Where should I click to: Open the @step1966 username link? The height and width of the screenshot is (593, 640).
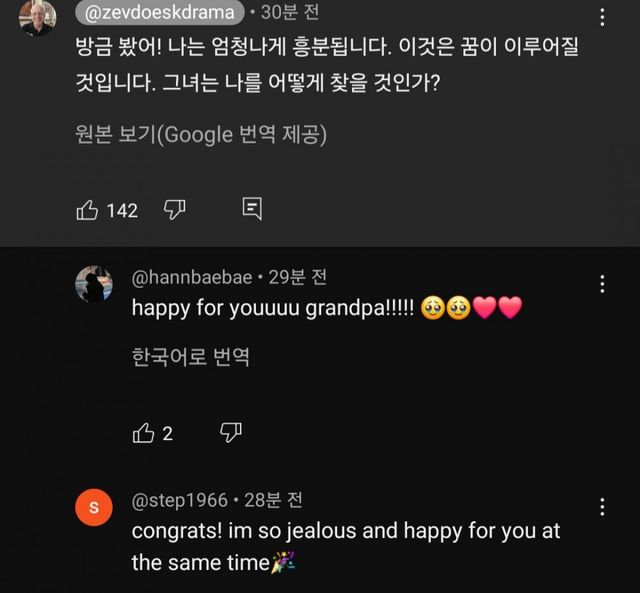[180, 500]
